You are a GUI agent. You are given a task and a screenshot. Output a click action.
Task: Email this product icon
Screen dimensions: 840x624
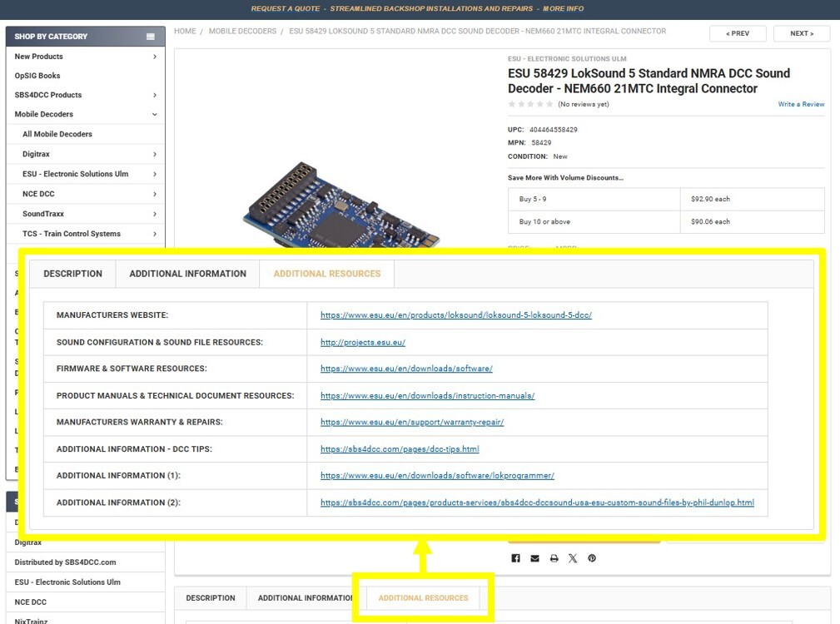[x=534, y=558]
